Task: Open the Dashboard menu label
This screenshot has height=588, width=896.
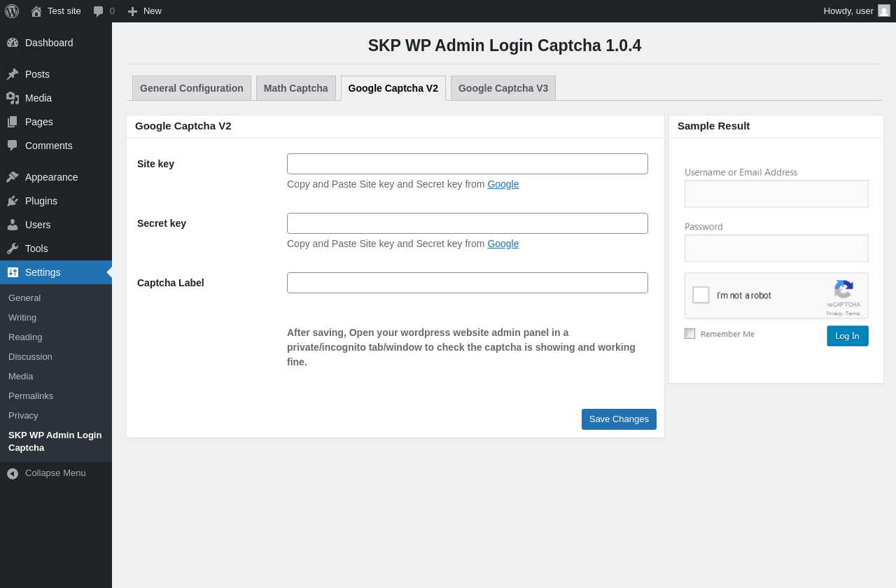Action: pyautogui.click(x=49, y=43)
